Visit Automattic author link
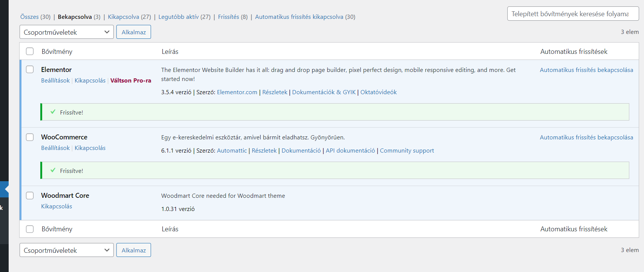The height and width of the screenshot is (272, 644). click(x=232, y=150)
